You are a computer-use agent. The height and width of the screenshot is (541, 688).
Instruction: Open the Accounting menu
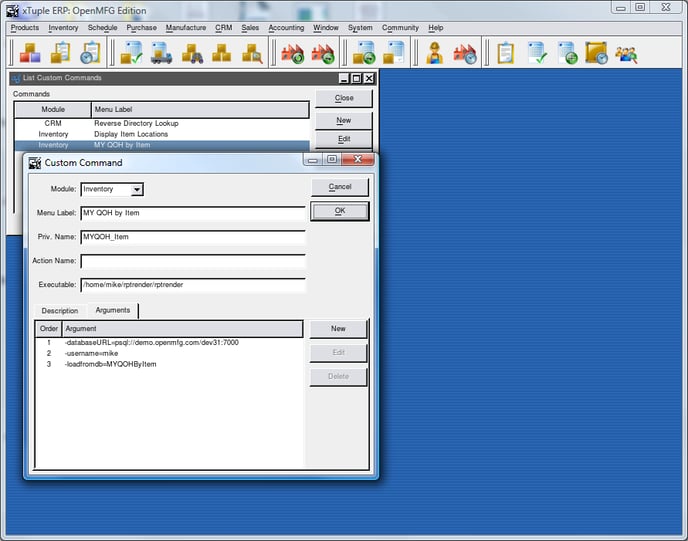[286, 28]
